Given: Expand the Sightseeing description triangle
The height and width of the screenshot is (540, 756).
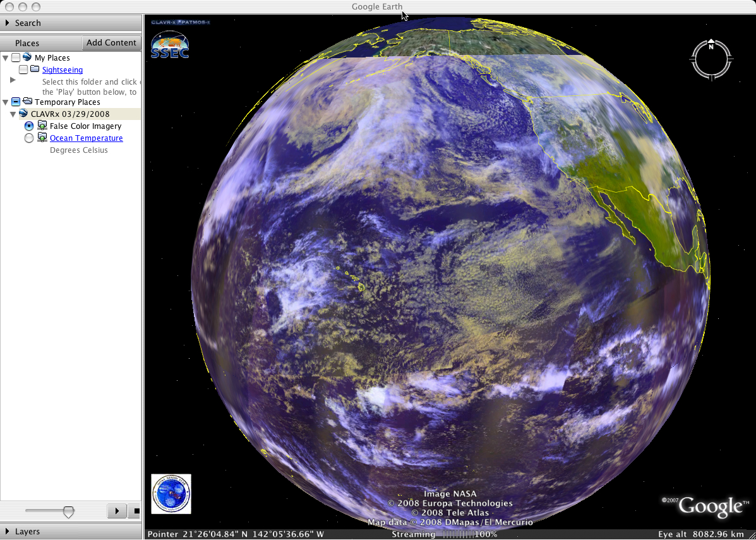Looking at the screenshot, I should click(x=13, y=80).
